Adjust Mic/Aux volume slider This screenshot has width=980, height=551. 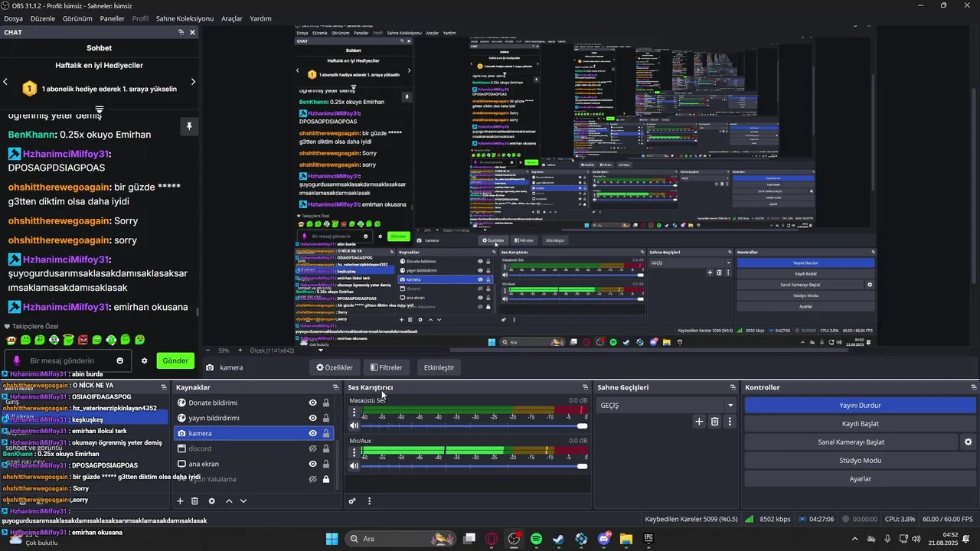(473, 466)
